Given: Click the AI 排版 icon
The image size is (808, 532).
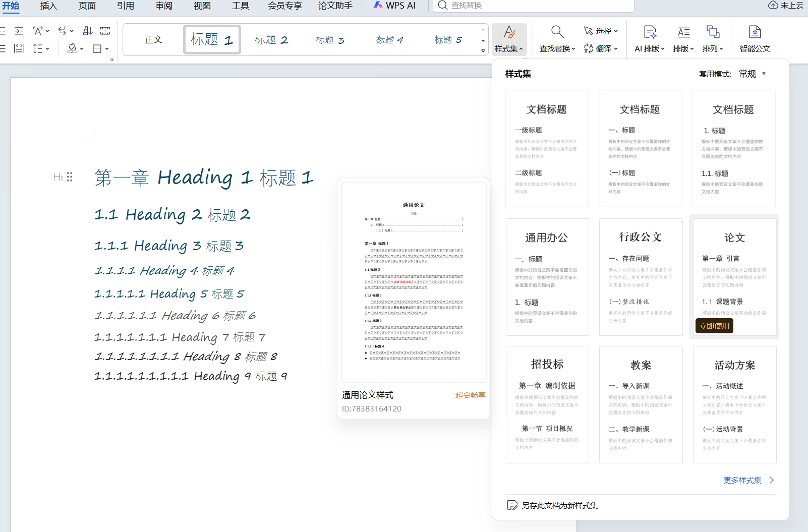Looking at the screenshot, I should tap(650, 32).
